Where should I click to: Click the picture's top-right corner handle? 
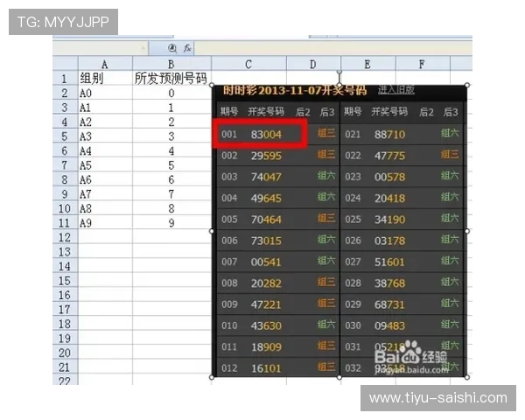click(x=467, y=85)
